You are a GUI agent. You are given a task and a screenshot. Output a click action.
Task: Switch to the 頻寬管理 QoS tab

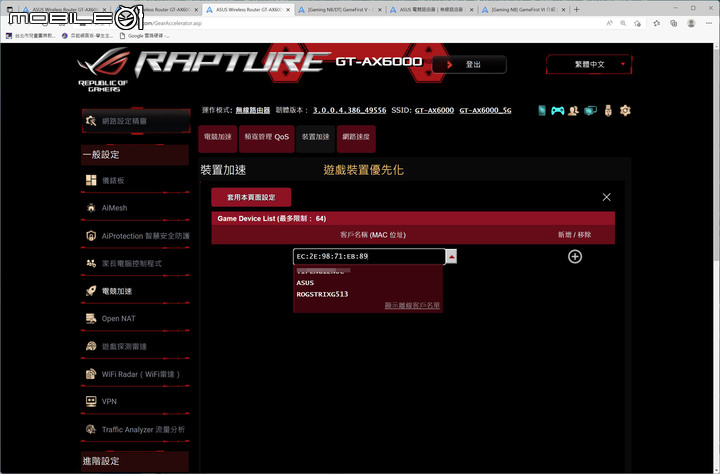266,137
